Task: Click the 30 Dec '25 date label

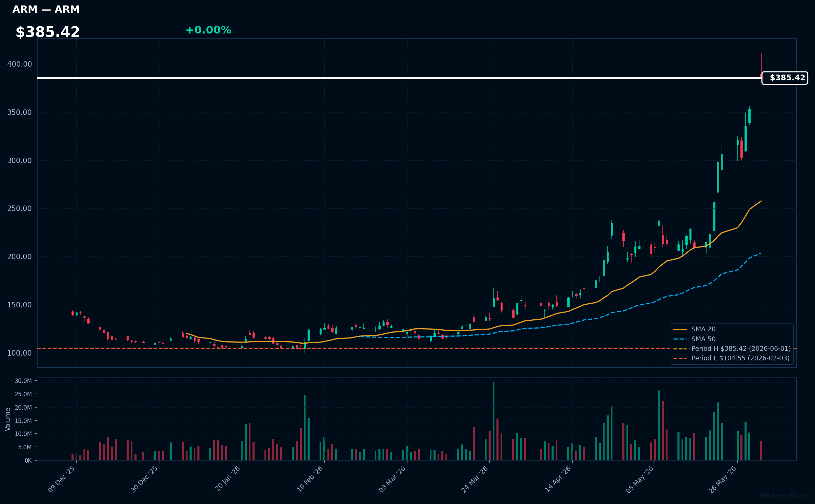Action: click(144, 479)
